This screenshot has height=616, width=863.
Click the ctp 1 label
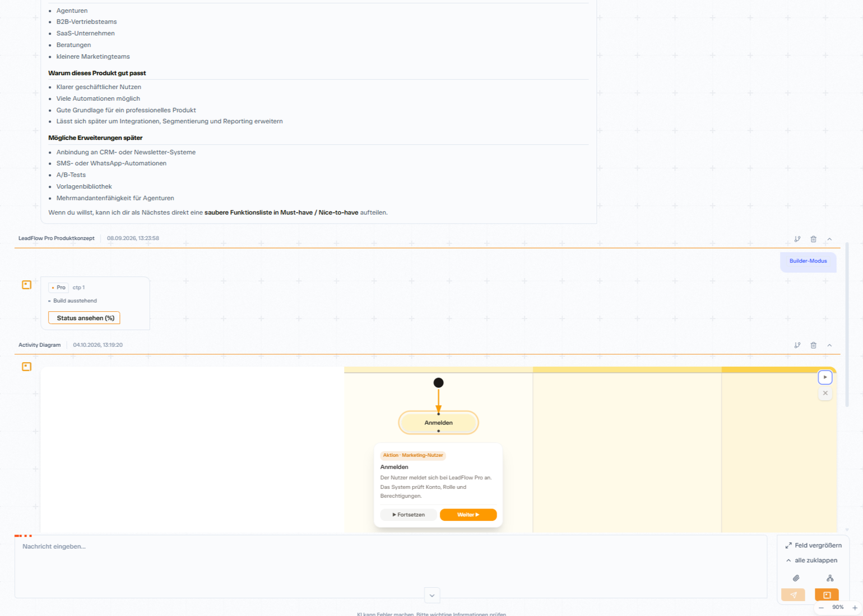[x=78, y=288]
